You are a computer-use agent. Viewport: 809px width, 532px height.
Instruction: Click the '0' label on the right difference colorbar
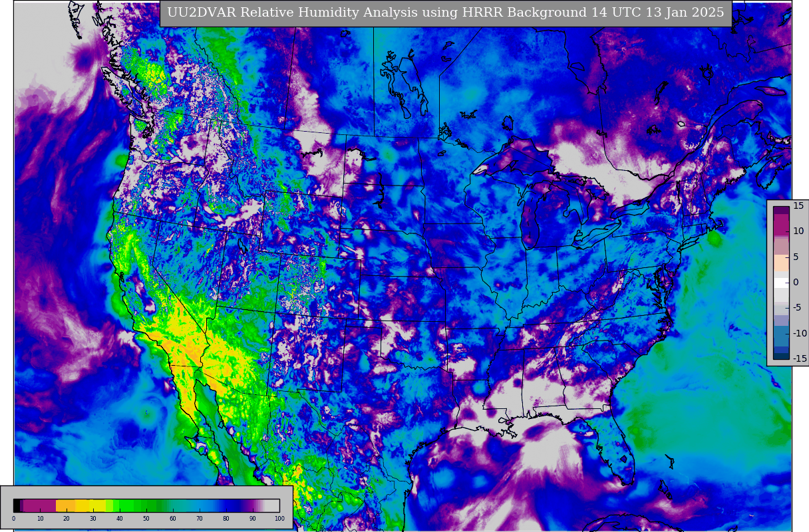click(796, 282)
